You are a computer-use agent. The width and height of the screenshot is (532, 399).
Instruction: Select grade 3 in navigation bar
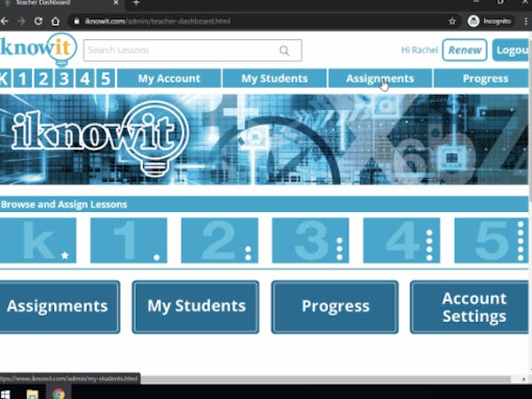(64, 78)
